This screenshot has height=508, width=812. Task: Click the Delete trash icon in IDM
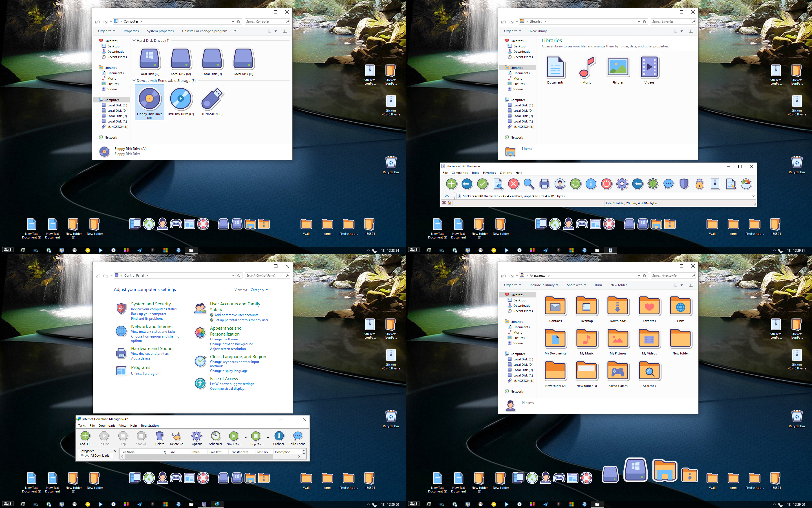pyautogui.click(x=160, y=438)
